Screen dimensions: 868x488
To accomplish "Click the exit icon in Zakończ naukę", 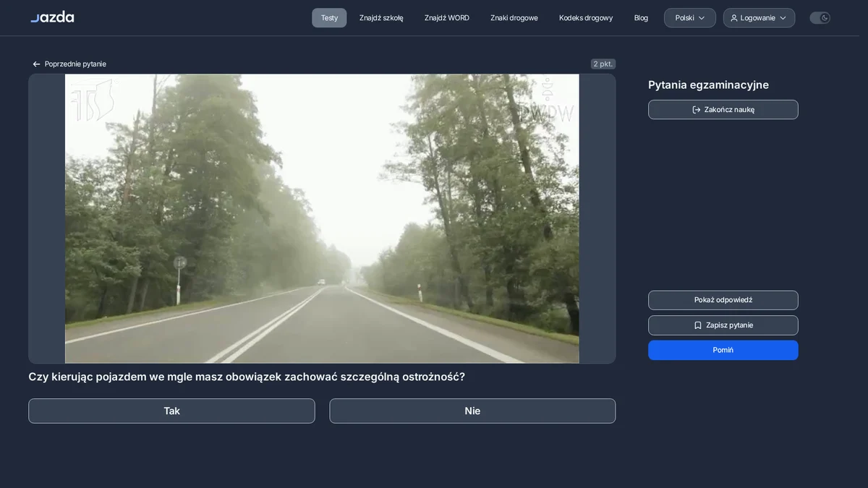I will (697, 110).
